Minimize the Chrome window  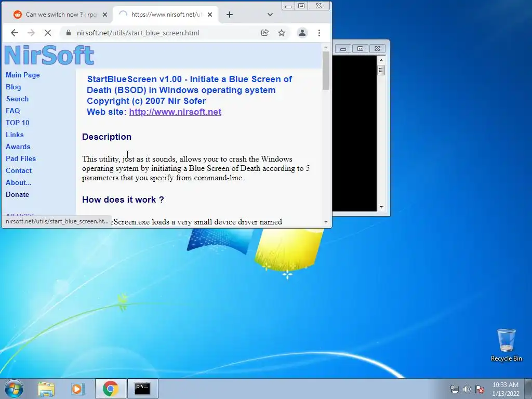pyautogui.click(x=288, y=6)
